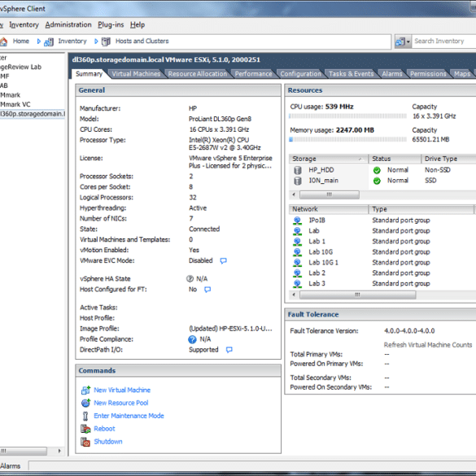
Task: Click the green status icon for ION_main
Action: pyautogui.click(x=377, y=181)
